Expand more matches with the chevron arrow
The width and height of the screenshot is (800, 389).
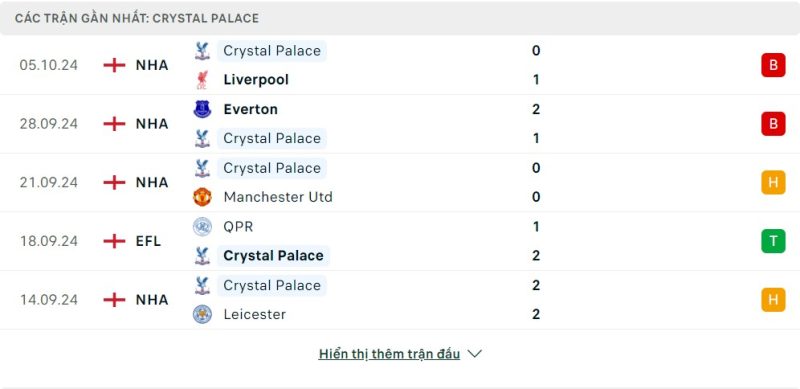(474, 354)
